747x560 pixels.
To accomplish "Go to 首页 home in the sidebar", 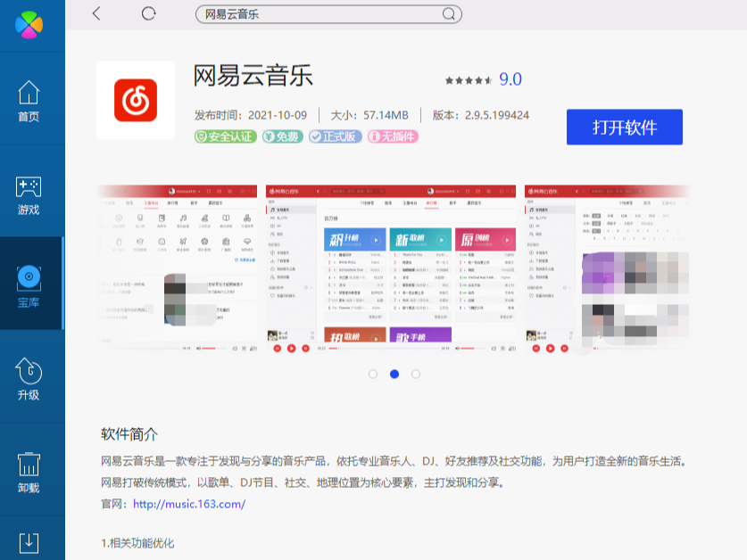I will coord(29,101).
